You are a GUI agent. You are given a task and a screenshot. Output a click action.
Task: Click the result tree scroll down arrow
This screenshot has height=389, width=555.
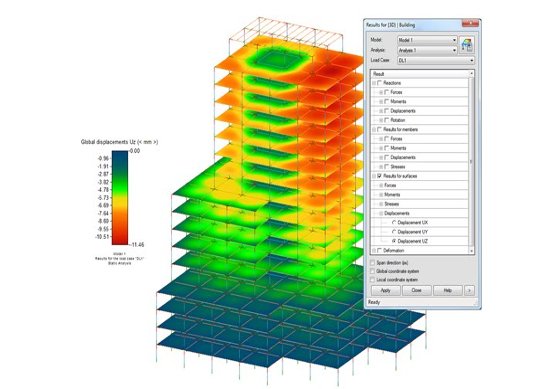[471, 251]
